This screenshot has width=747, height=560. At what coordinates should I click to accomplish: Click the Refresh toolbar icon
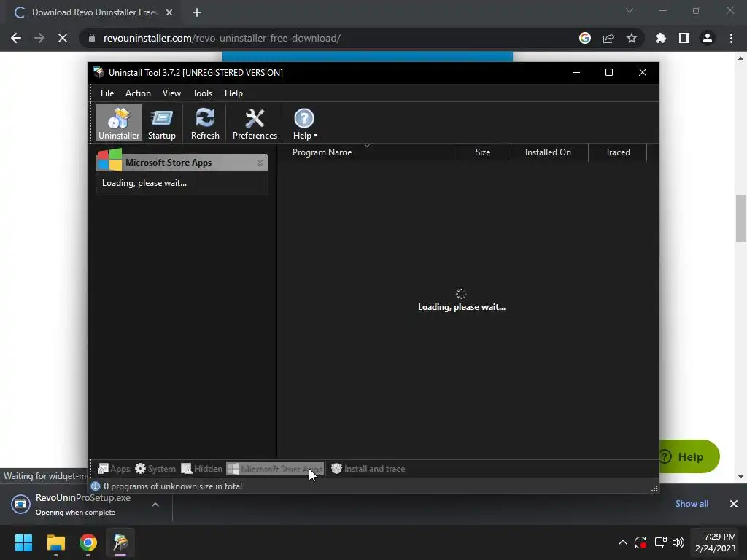point(205,123)
